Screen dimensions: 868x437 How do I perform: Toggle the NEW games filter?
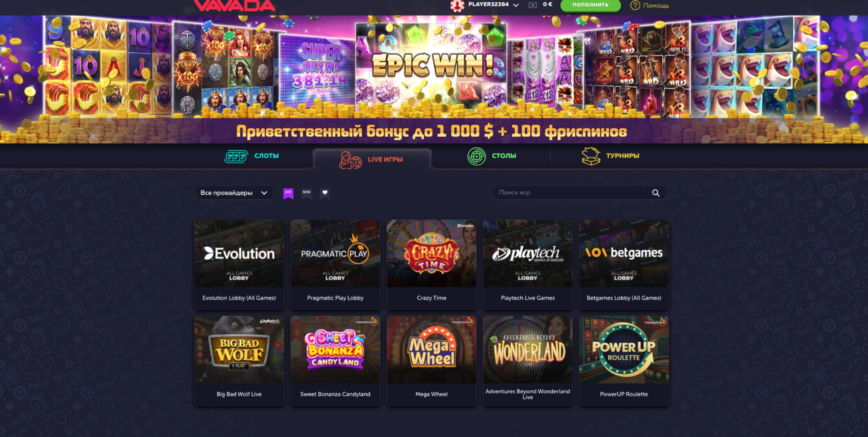point(307,193)
